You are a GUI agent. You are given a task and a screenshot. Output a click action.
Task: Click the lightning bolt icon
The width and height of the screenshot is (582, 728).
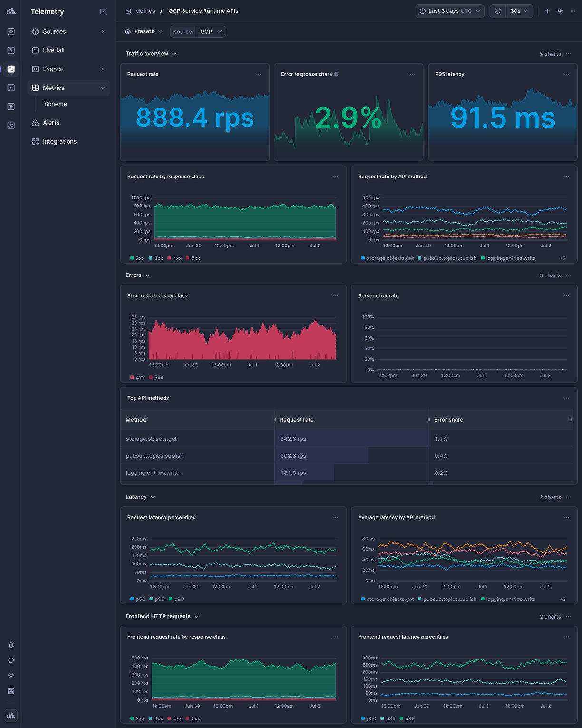(560, 11)
